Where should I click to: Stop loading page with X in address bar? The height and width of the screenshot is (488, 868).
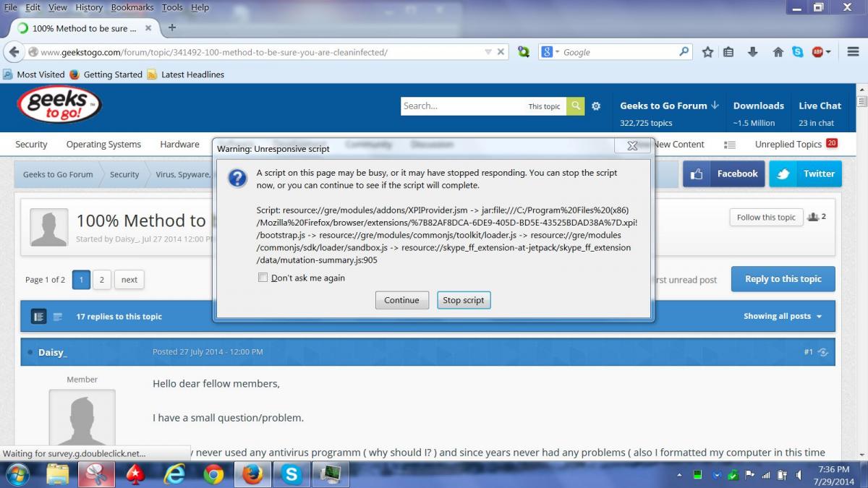tap(501, 52)
